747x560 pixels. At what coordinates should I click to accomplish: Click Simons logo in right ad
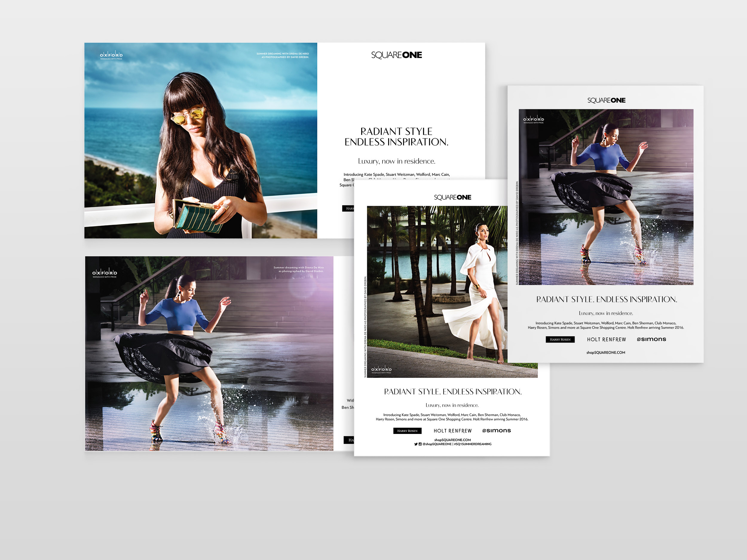point(651,339)
